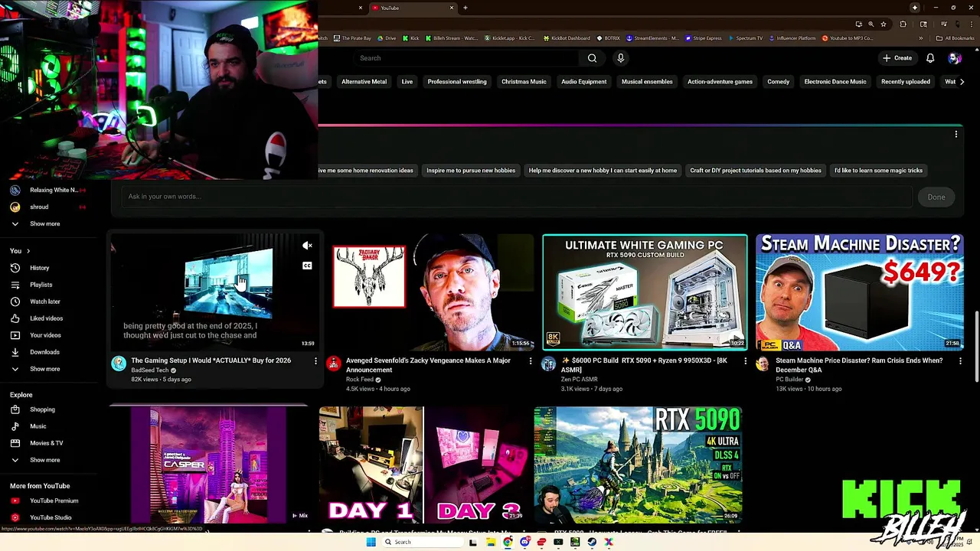980x551 pixels.
Task: Open the KickBot Dashboard bookmark
Action: coord(567,38)
